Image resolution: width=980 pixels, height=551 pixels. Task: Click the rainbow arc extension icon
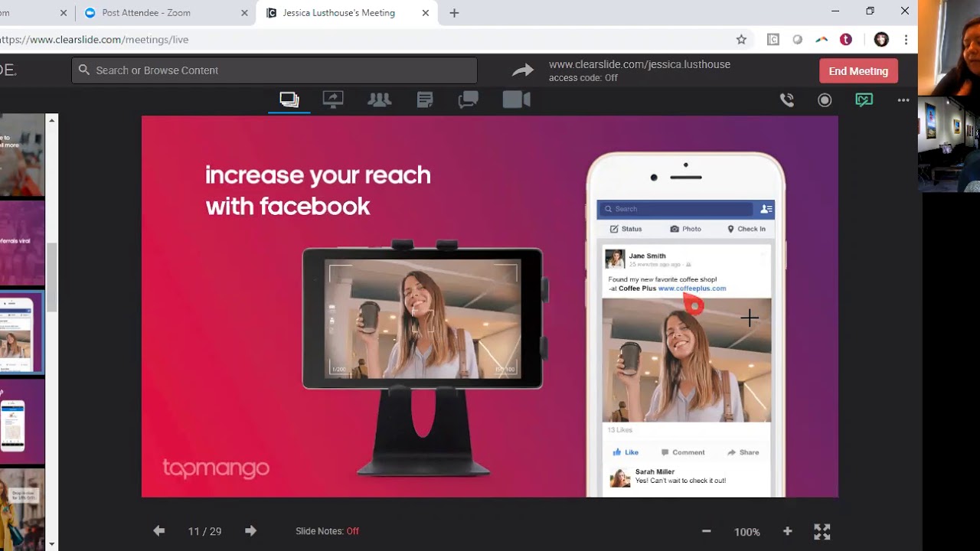click(822, 40)
